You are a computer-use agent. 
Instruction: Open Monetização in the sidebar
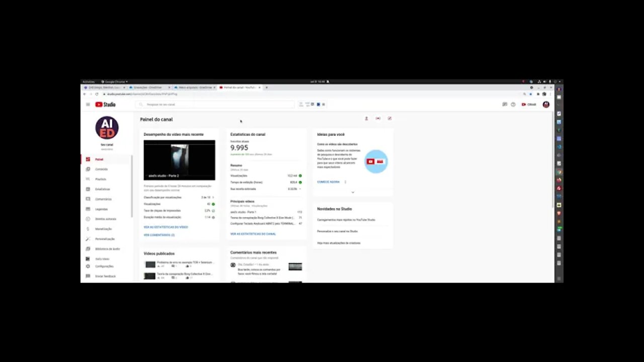106,229
